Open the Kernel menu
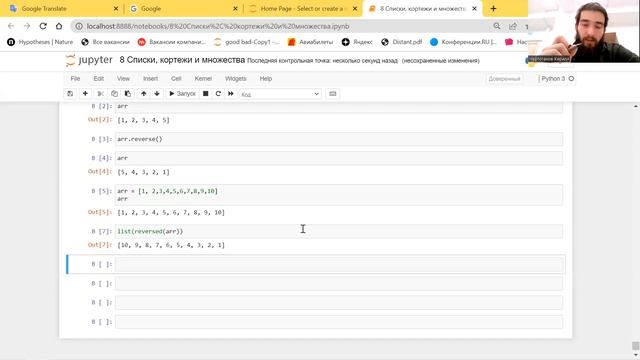 point(203,79)
